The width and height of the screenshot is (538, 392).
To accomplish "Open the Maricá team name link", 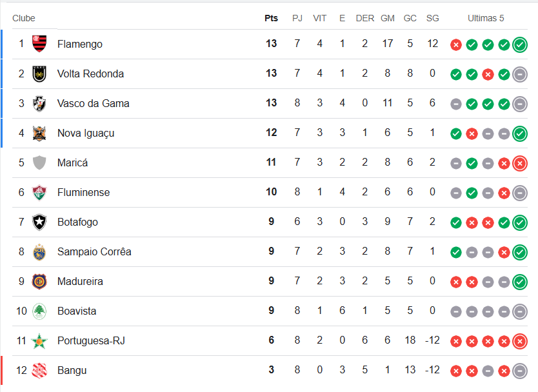I will coord(72,162).
